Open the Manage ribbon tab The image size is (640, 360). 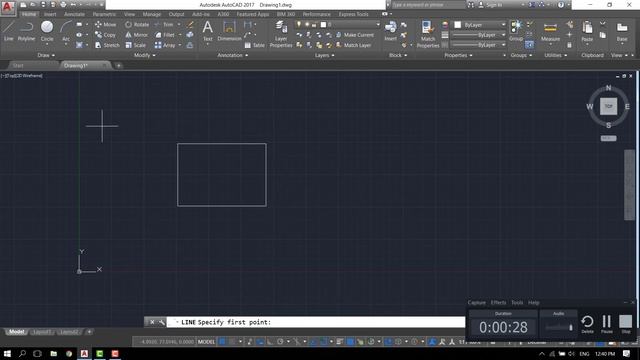[151, 14]
